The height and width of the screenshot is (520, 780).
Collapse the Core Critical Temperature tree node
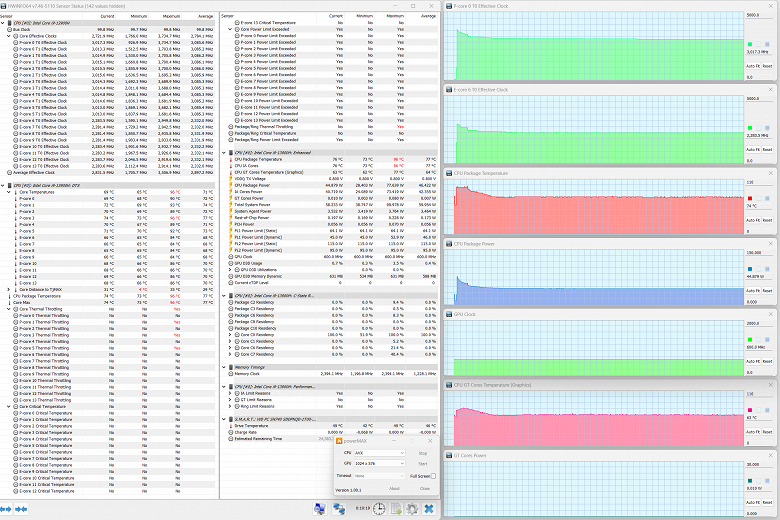click(8, 407)
